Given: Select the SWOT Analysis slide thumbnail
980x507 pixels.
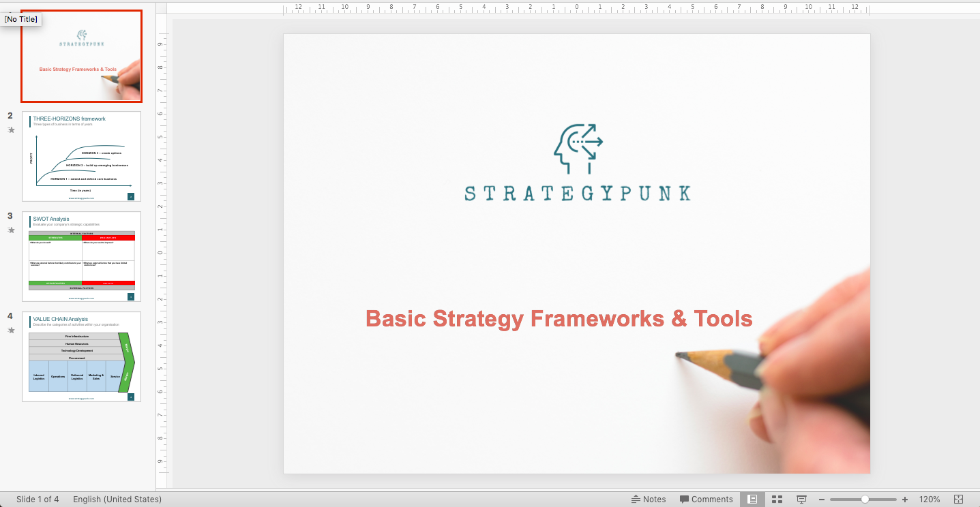Looking at the screenshot, I should 81,256.
